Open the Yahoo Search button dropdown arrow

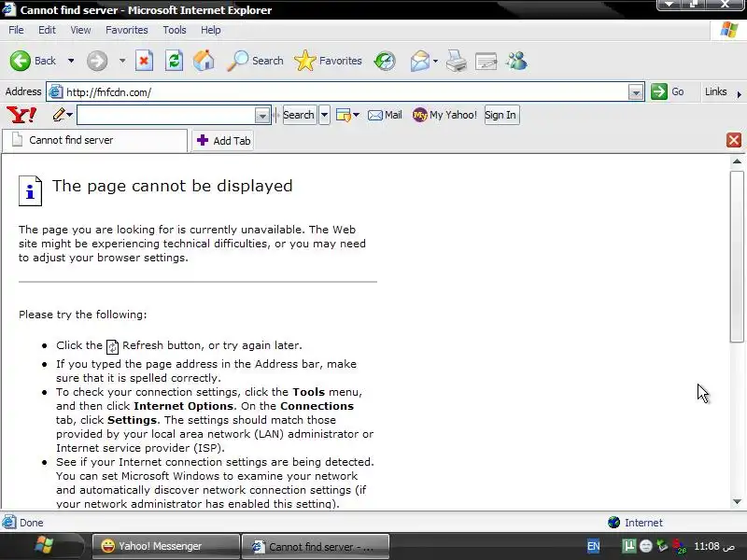[x=324, y=115]
